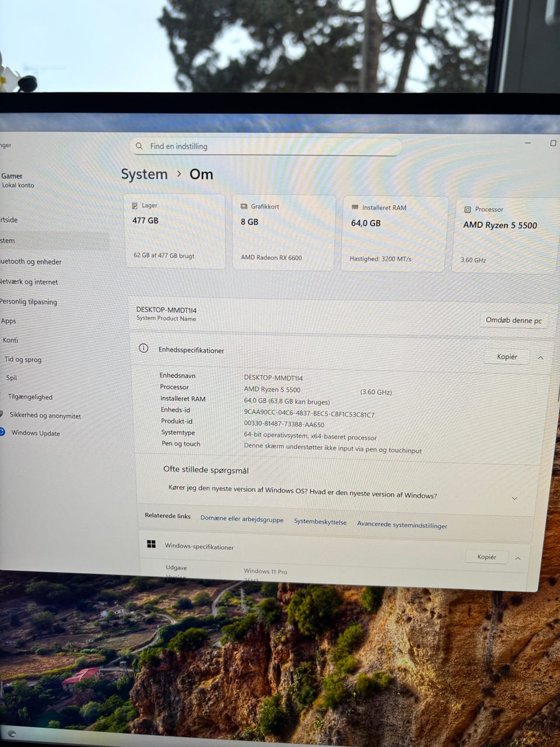Minimize the Settings window
Screen dimensions: 560x747
[x=528, y=142]
